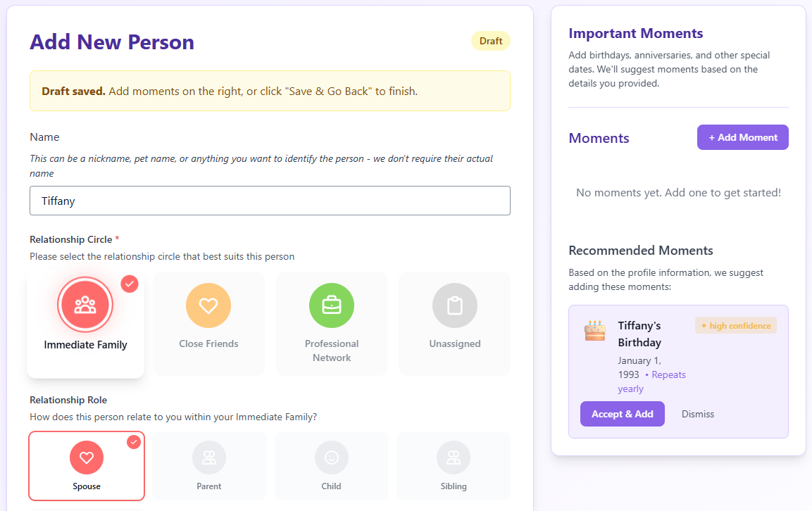This screenshot has height=511, width=812.
Task: Select the Sibling relationship role card
Action: (454, 466)
